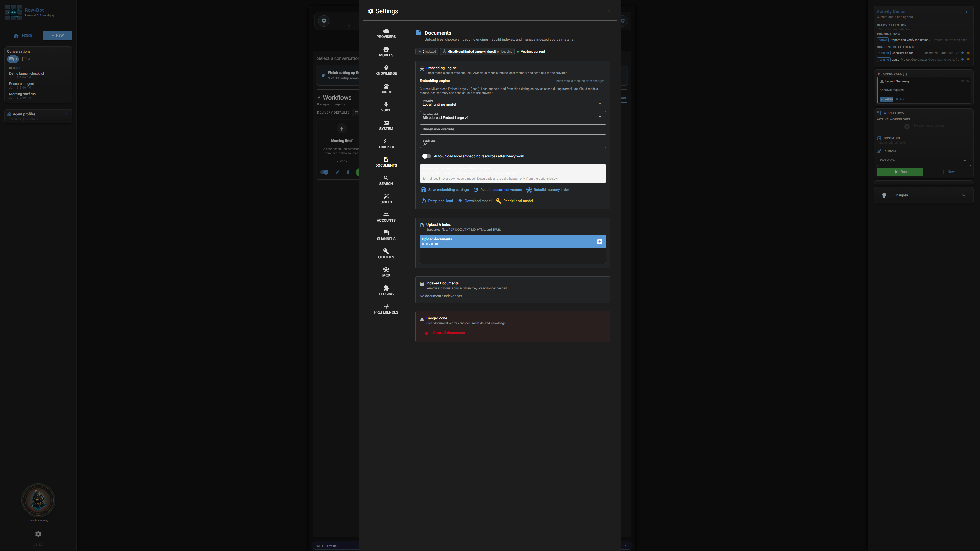Click Rebuild memory index
This screenshot has height=551, width=980.
coord(548,190)
